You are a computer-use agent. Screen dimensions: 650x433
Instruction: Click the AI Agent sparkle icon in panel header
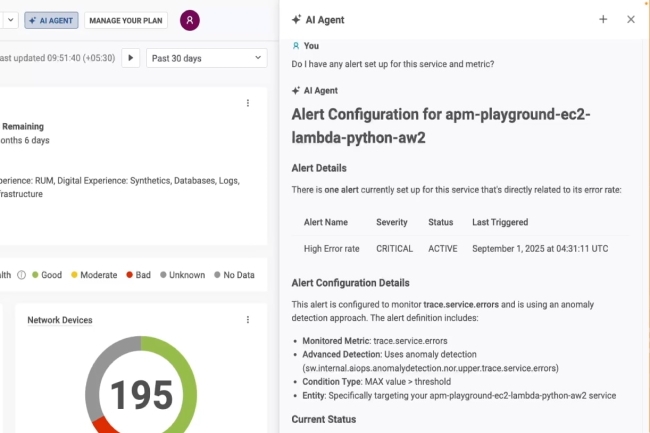296,19
